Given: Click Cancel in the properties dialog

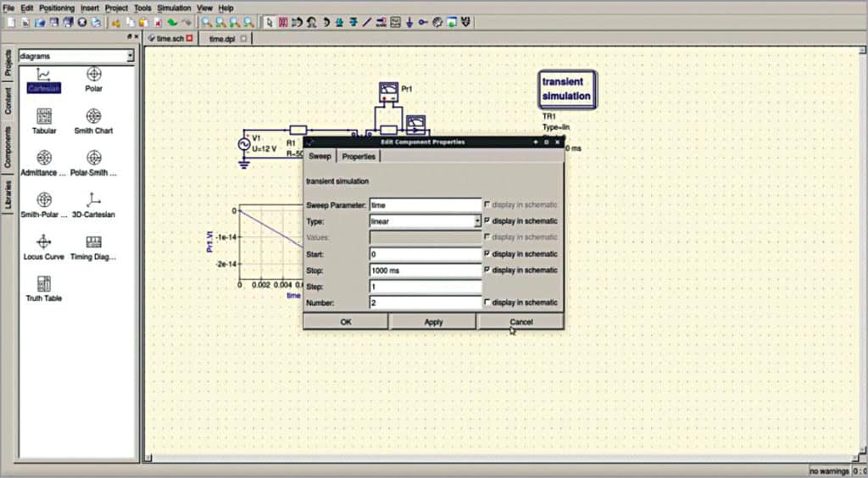Looking at the screenshot, I should (520, 322).
